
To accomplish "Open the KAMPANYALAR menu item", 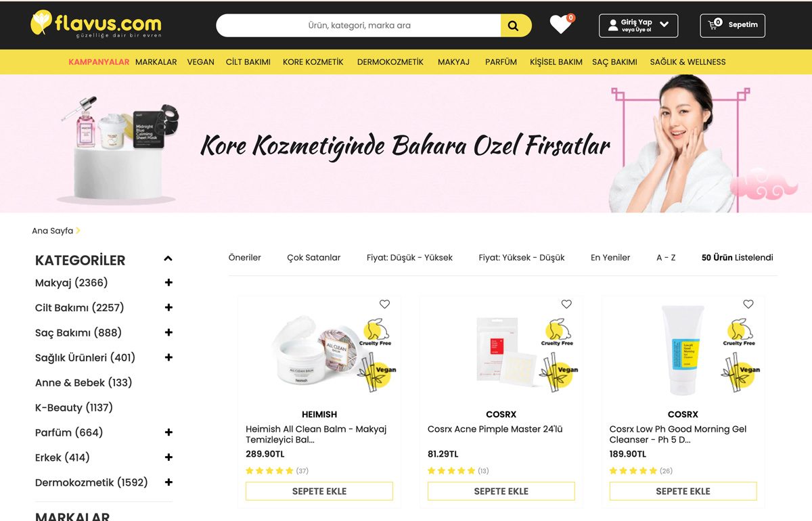I will tap(99, 62).
